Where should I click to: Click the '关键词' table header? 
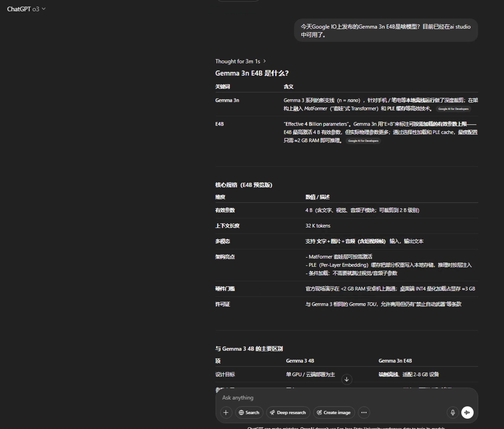(x=222, y=87)
